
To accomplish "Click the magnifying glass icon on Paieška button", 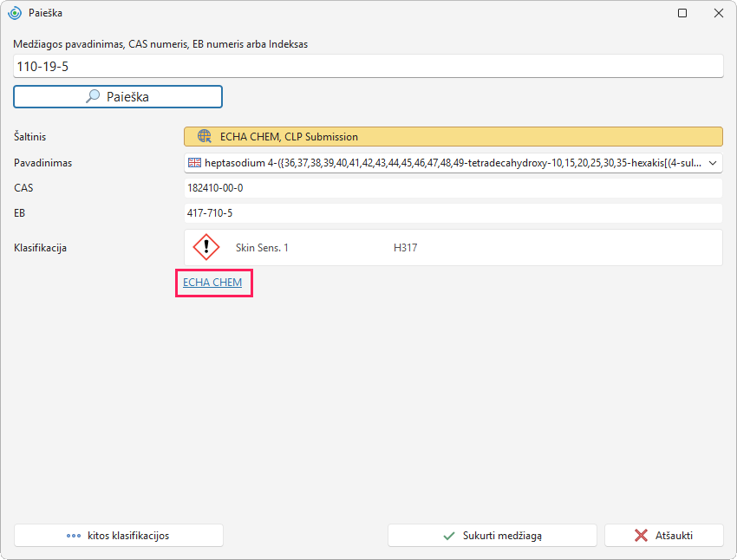I will pyautogui.click(x=93, y=96).
